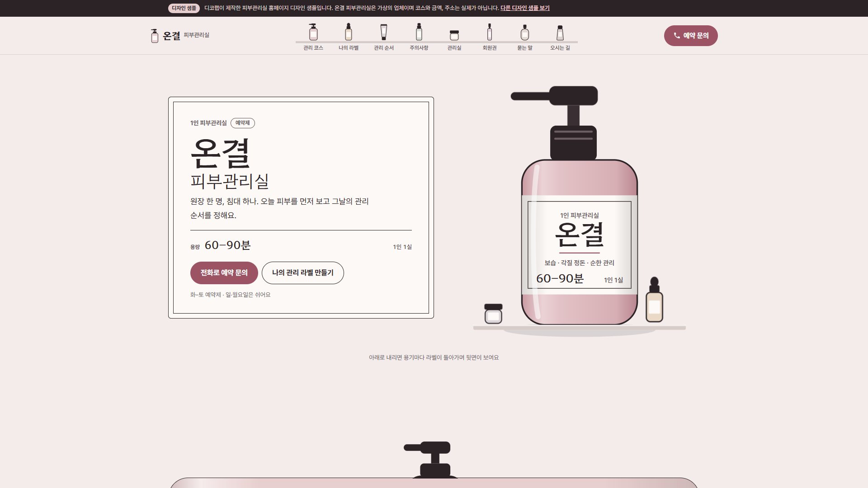Click the small cream jar illustration on shelf

pos(493,314)
